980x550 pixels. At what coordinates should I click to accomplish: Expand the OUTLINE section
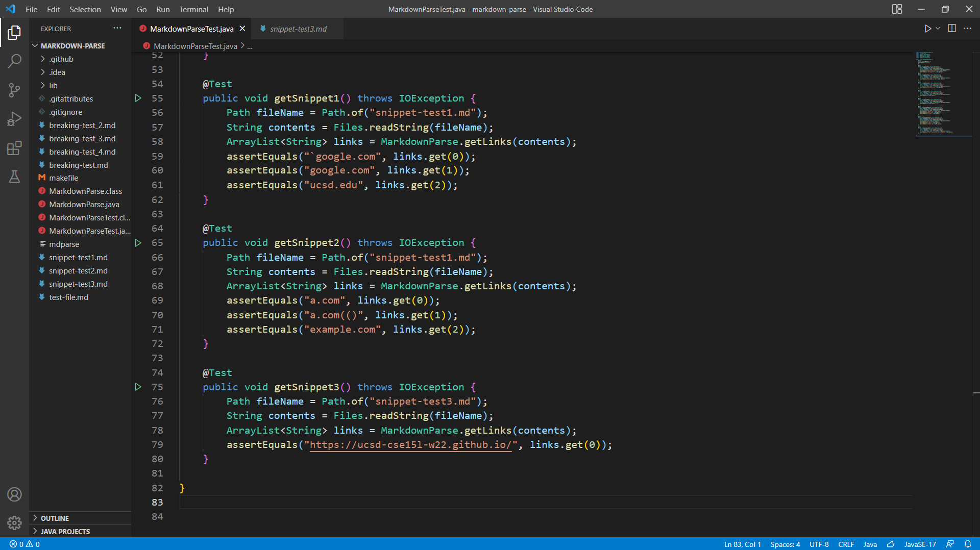tap(55, 518)
